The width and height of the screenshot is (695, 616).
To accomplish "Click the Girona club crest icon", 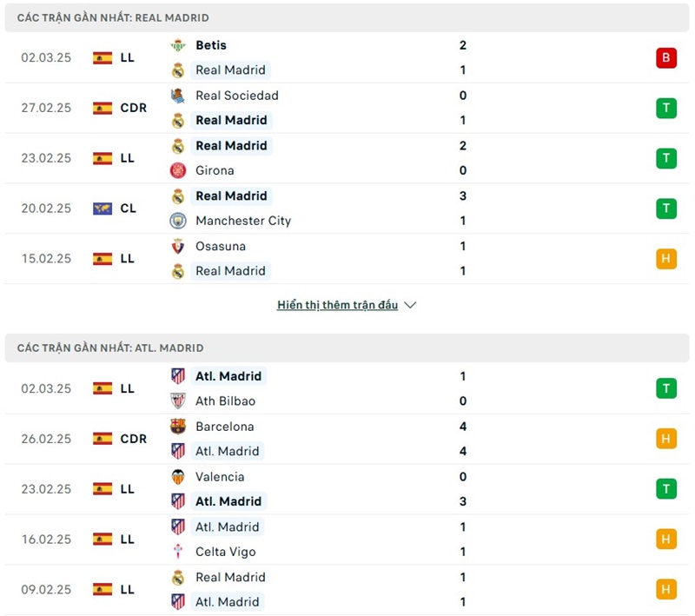I will (x=178, y=170).
